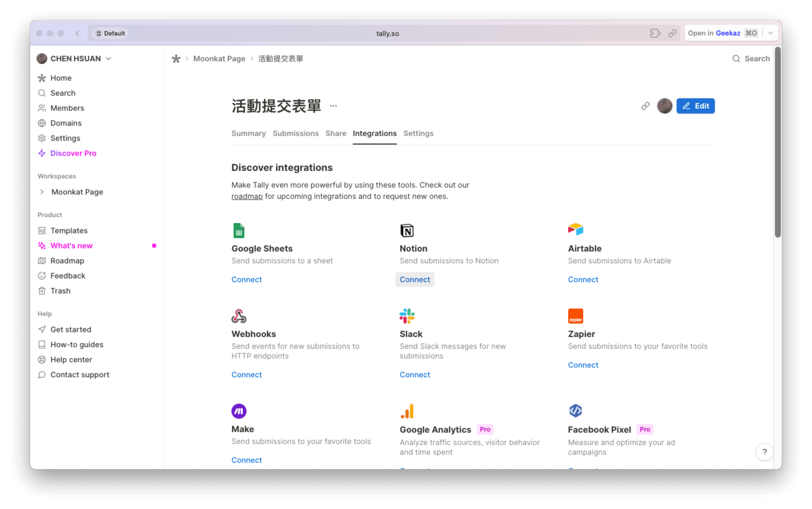This screenshot has height=509, width=812.
Task: Click the Zapier integration logo
Action: tap(575, 316)
